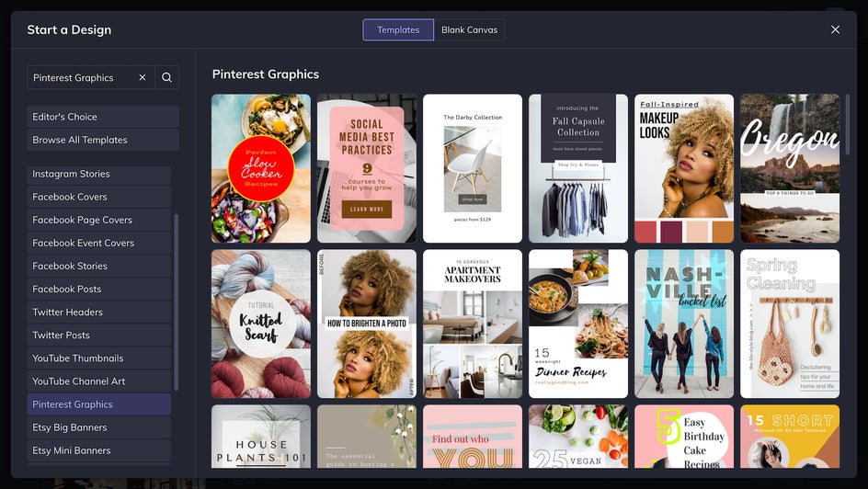
Task: Select Facebook Stories category
Action: point(99,266)
